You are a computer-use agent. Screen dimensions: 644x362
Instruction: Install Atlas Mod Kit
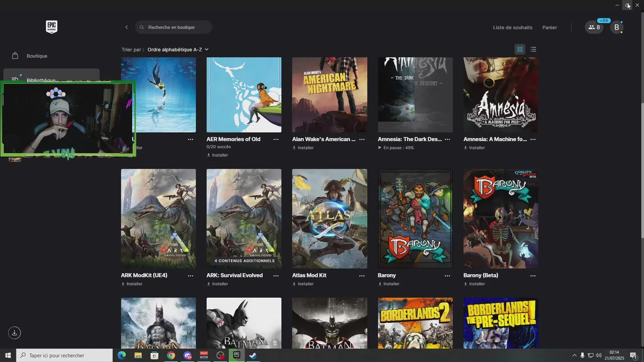[x=303, y=284]
